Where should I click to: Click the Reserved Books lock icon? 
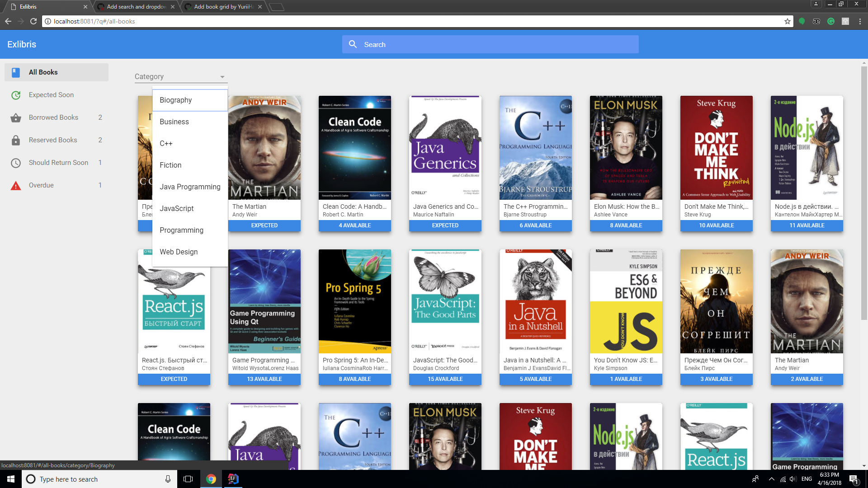tap(16, 140)
